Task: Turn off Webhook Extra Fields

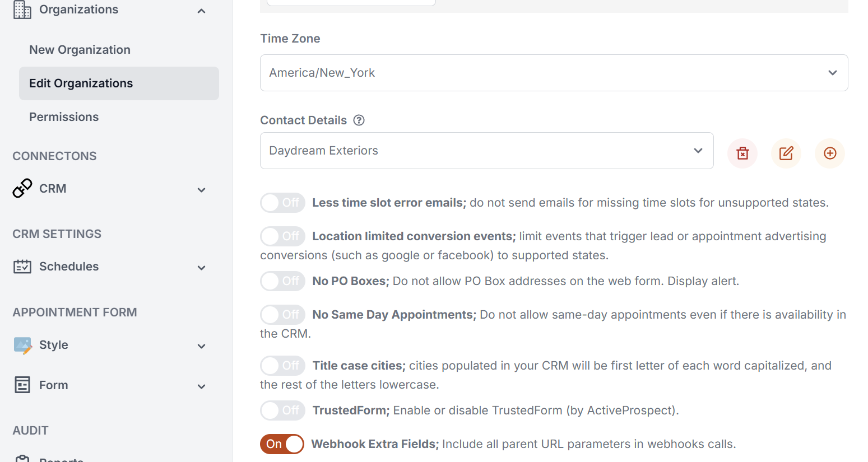Action: [282, 444]
